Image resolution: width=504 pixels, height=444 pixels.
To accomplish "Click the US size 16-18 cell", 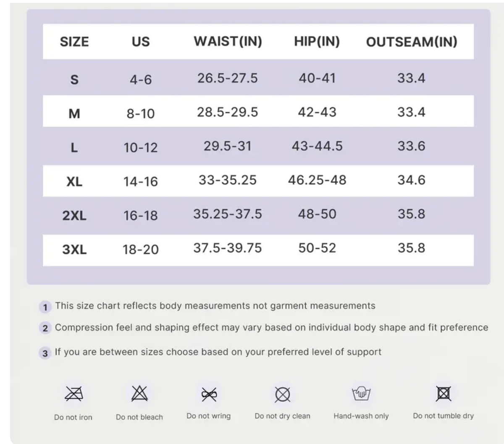I will click(x=140, y=215).
